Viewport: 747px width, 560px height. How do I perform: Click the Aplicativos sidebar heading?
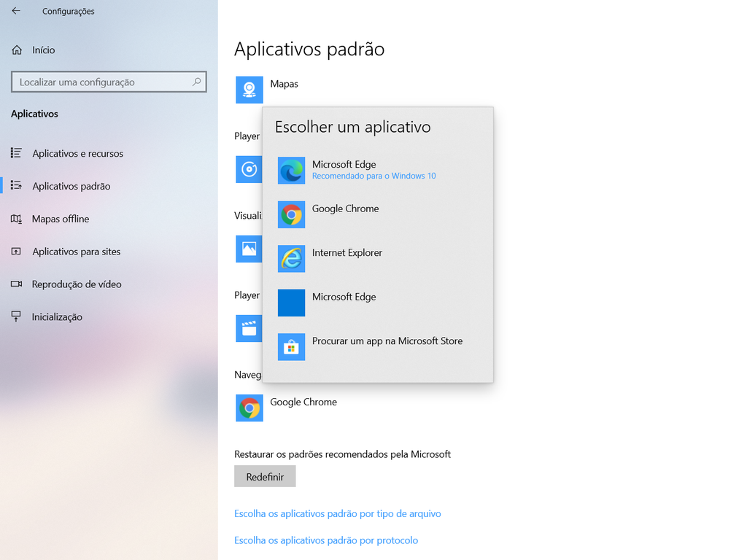[34, 113]
